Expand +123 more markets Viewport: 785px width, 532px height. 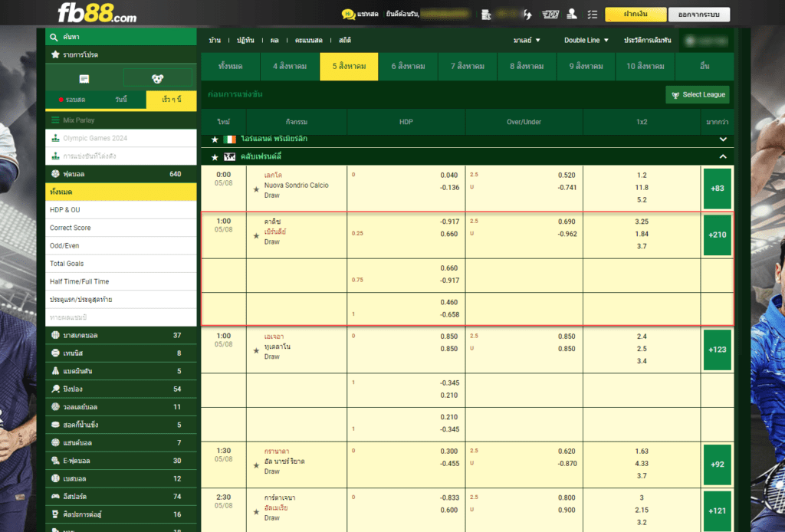[x=718, y=350]
